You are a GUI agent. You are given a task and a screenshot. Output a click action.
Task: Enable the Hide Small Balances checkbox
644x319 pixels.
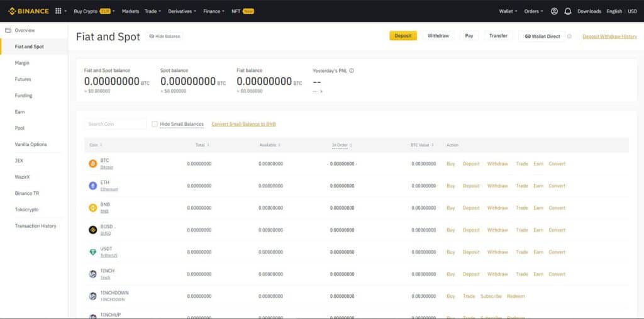point(155,124)
